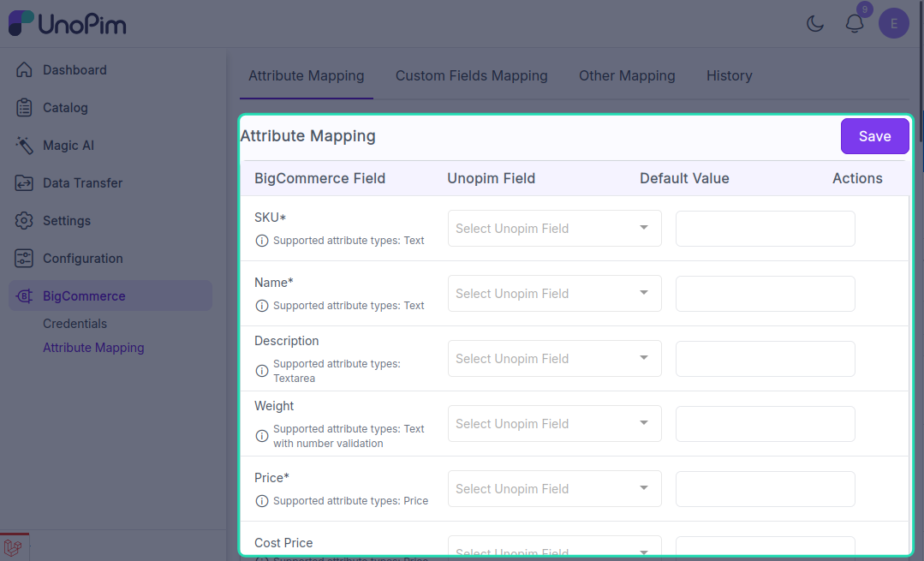Viewport: 924px width, 561px height.
Task: Click the Configuration sliders icon
Action: pos(24,258)
